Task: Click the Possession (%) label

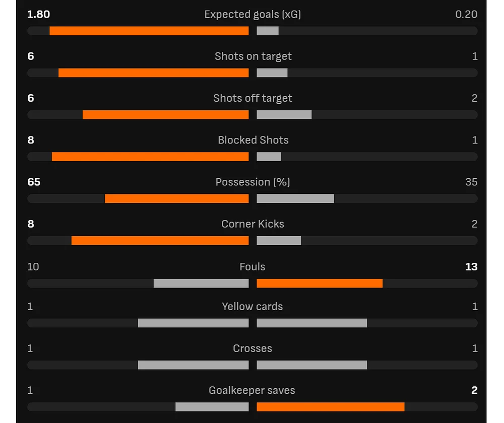Action: (253, 182)
